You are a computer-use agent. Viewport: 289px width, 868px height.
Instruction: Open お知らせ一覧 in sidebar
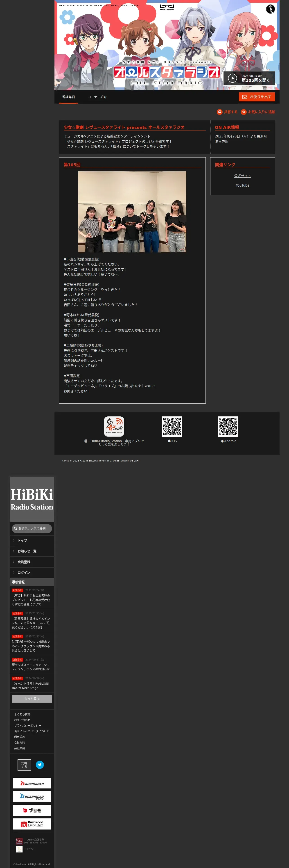pyautogui.click(x=32, y=551)
